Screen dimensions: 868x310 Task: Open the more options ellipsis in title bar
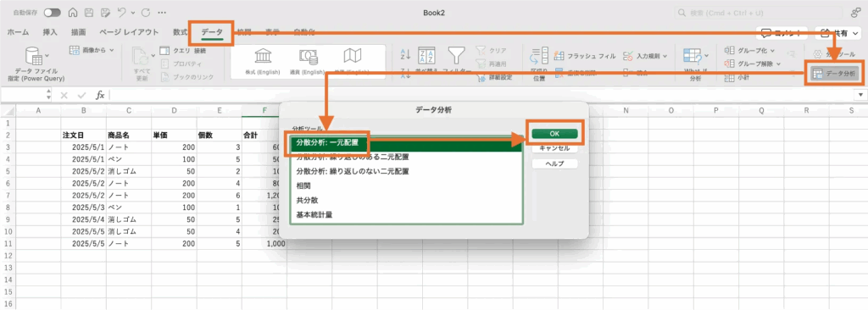(162, 12)
